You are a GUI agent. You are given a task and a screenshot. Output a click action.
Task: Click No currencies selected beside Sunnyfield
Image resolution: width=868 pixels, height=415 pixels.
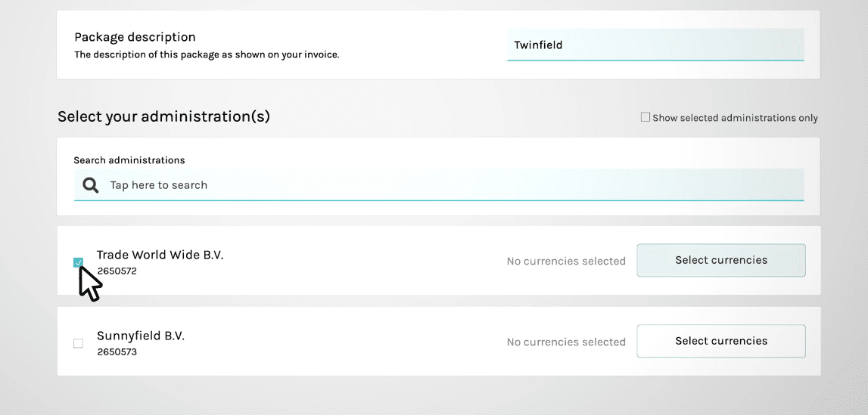click(566, 342)
